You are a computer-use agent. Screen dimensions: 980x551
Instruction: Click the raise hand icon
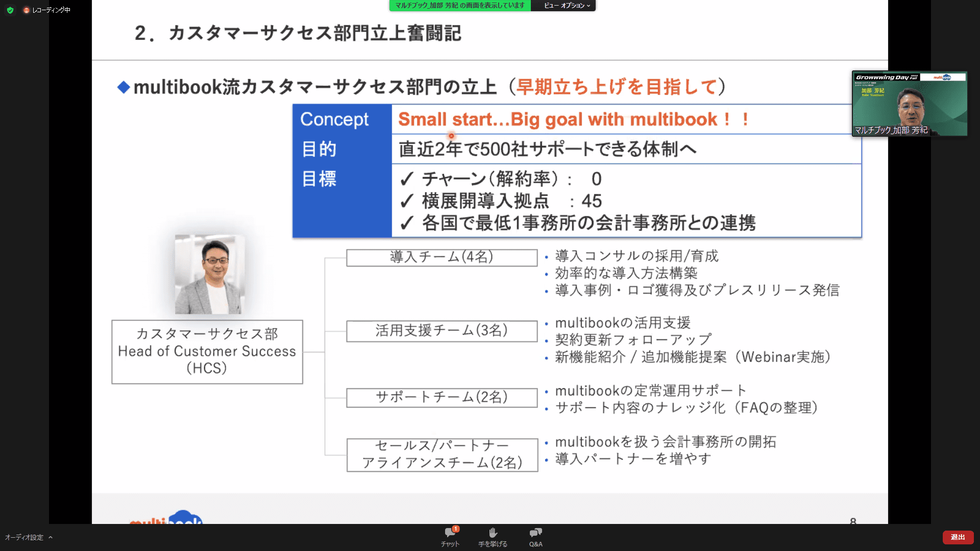click(493, 533)
